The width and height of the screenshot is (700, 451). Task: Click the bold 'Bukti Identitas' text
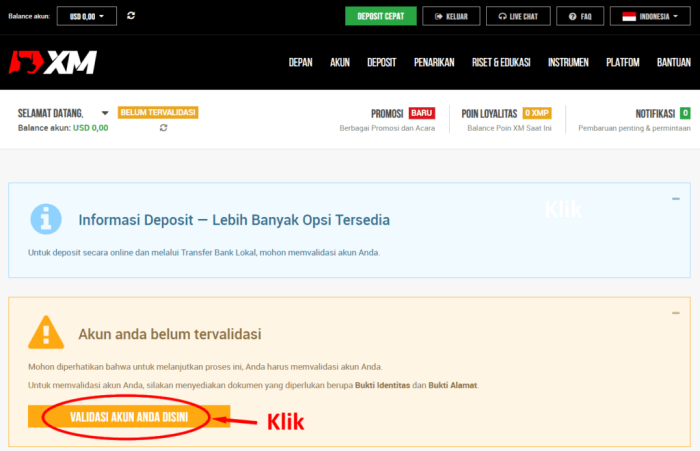coord(382,385)
